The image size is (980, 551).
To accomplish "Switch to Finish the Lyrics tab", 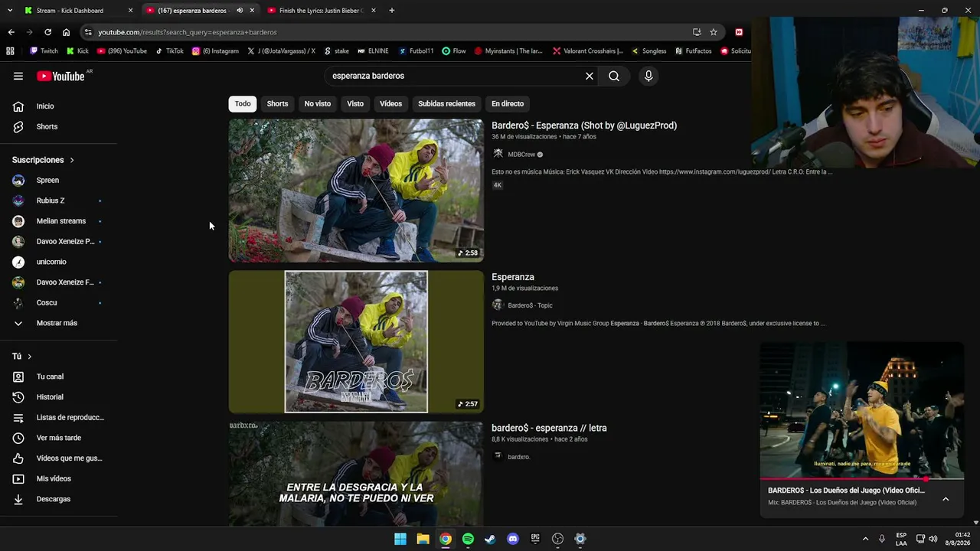I will 322,11.
